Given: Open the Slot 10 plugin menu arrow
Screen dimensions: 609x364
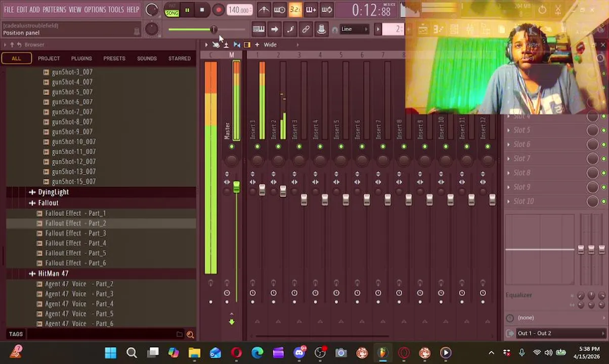Looking at the screenshot, I should click(x=508, y=201).
